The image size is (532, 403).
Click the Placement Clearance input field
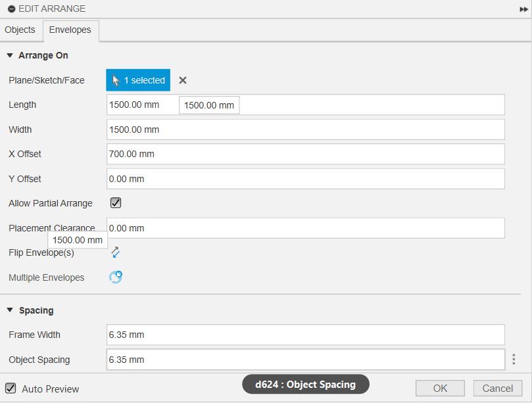pos(306,228)
